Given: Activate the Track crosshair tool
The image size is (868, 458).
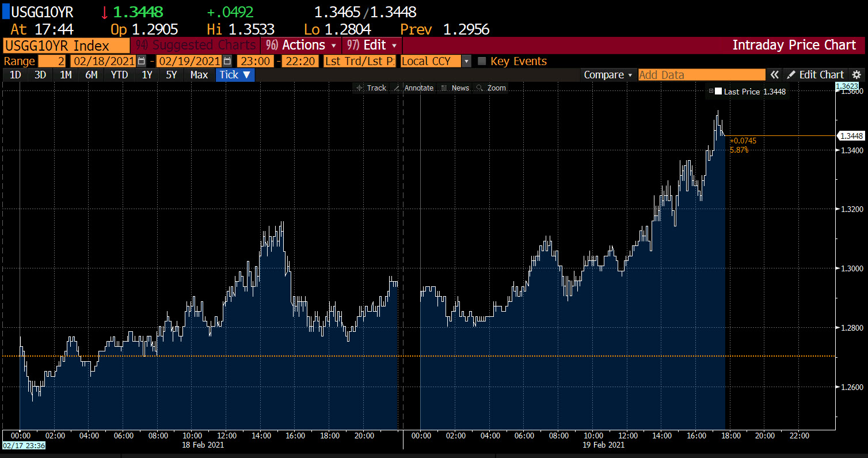Looking at the screenshot, I should pyautogui.click(x=371, y=88).
